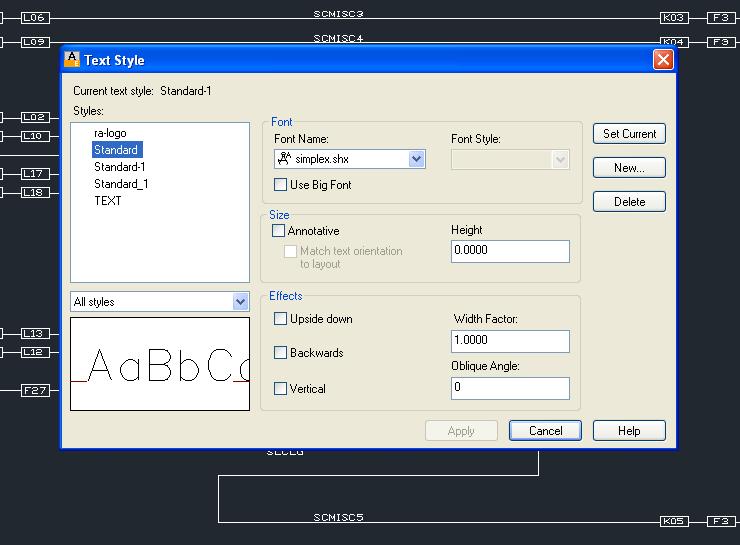This screenshot has height=545, width=740.
Task: Click the L06 tag in drawing
Action: (35, 18)
